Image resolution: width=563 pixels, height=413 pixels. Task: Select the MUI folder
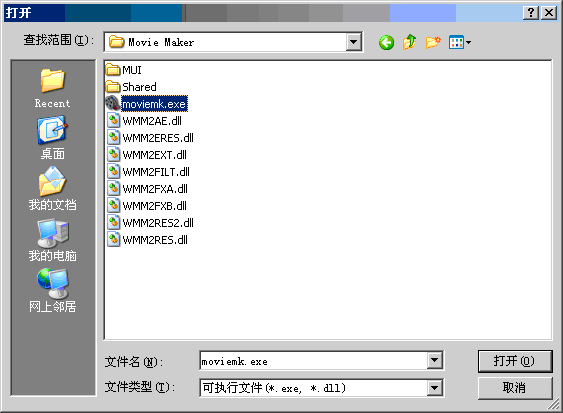click(x=124, y=70)
